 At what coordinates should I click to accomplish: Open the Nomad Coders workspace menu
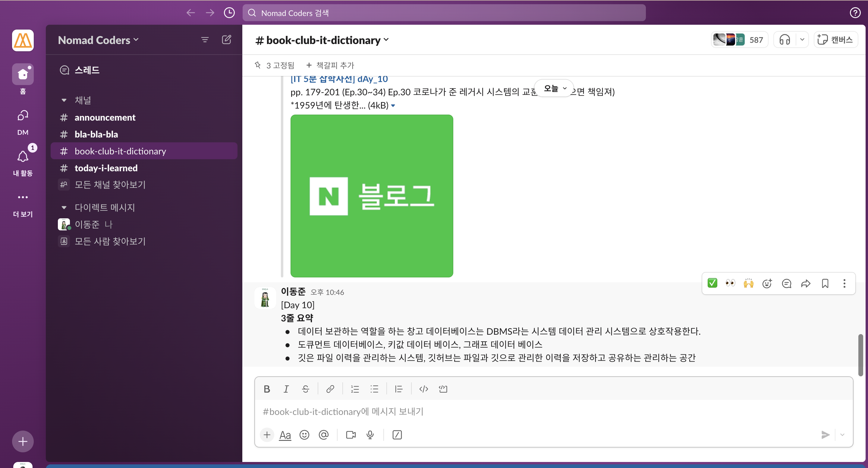[x=98, y=40]
